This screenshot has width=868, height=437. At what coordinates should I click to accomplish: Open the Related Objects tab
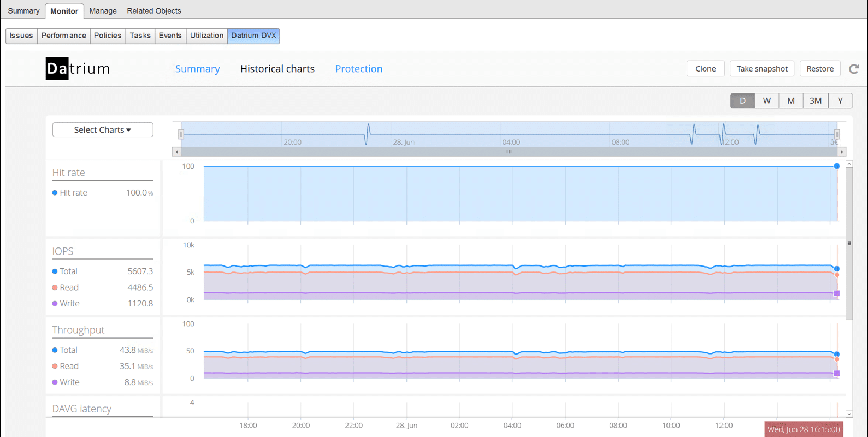click(154, 11)
